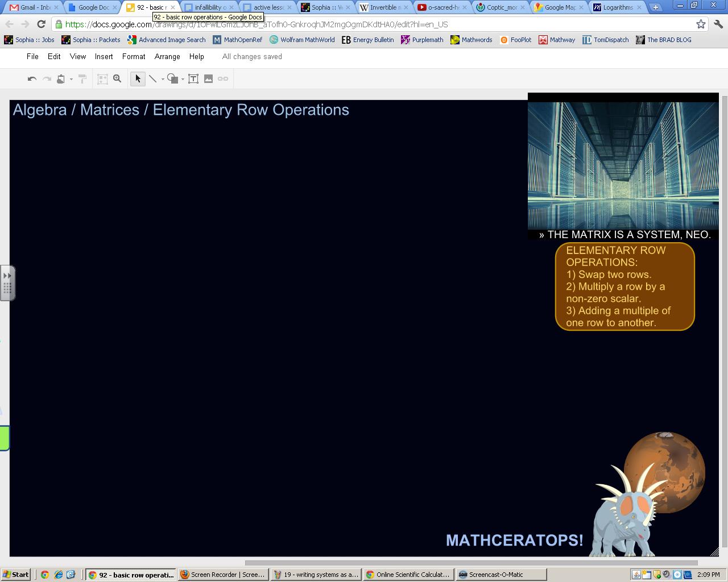Open Chrome's wrench settings menu

tap(718, 24)
